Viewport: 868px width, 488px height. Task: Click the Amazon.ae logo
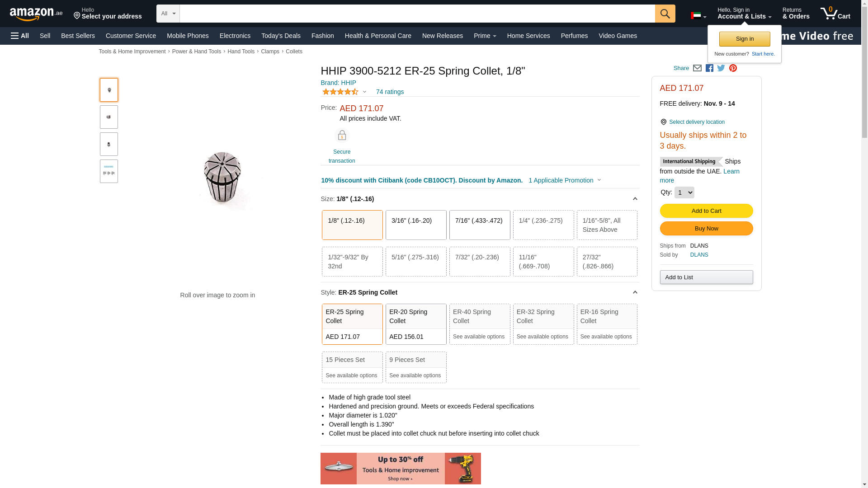pos(36,14)
